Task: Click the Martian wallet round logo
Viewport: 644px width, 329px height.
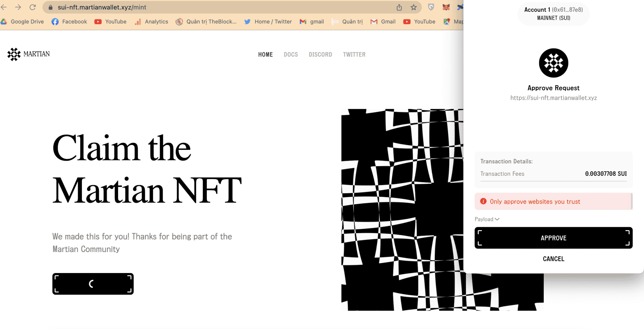Action: point(554,63)
